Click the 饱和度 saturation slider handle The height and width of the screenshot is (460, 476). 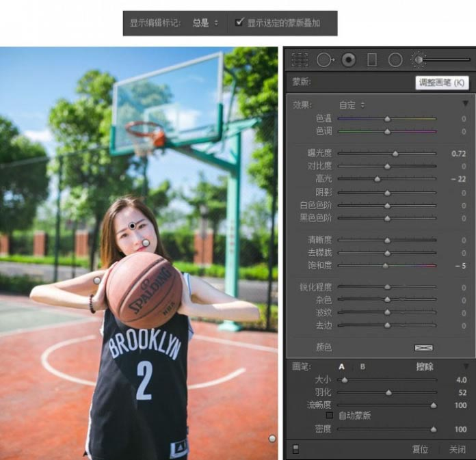tap(385, 266)
